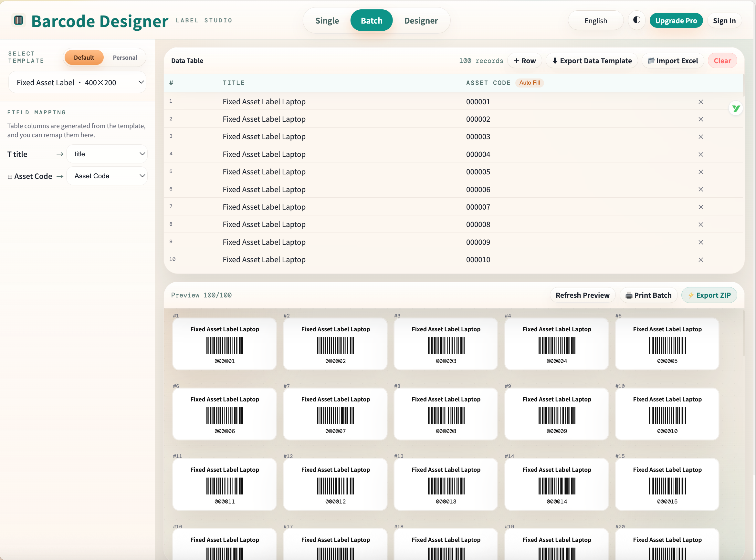Clear all data table records

[722, 60]
